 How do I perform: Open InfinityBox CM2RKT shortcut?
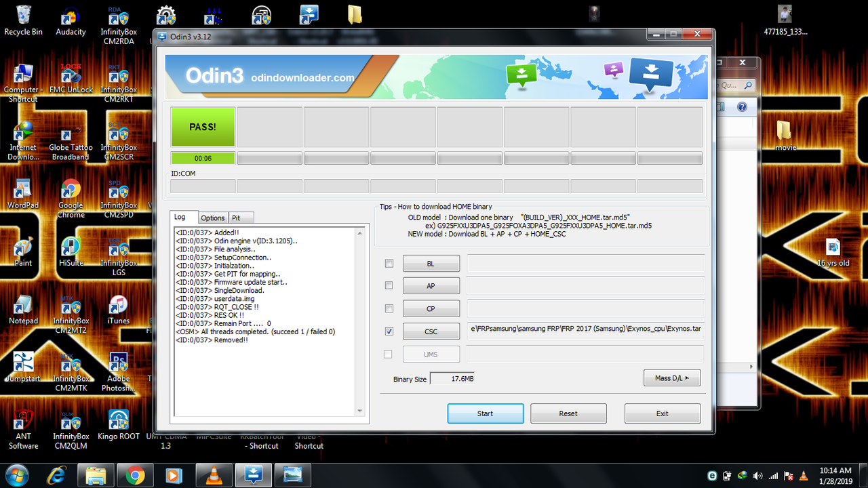[119, 83]
